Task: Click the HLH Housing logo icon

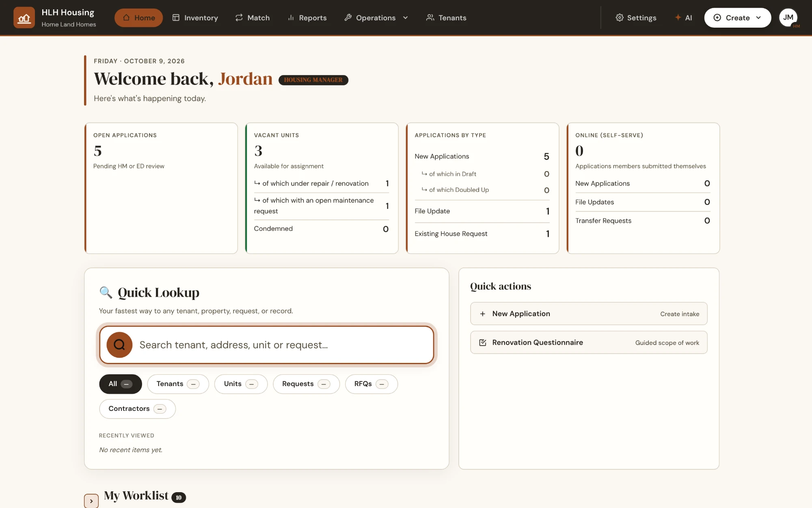Action: click(x=24, y=17)
